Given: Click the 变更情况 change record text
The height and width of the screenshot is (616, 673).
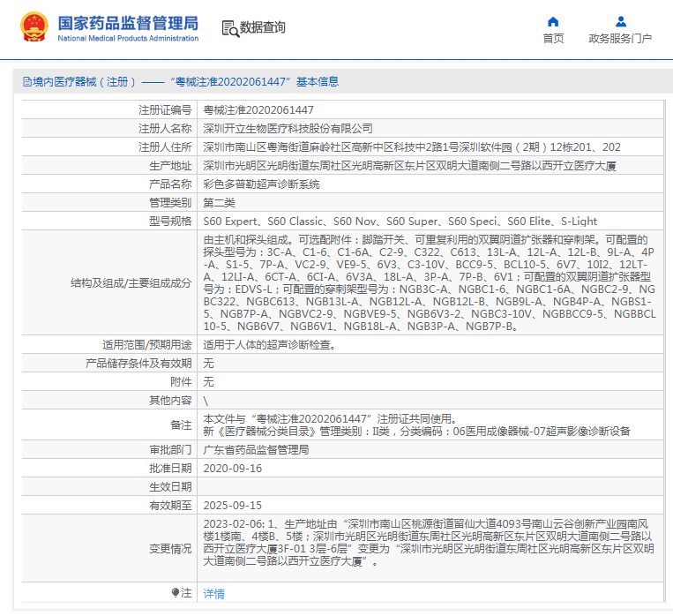Looking at the screenshot, I should [429, 543].
